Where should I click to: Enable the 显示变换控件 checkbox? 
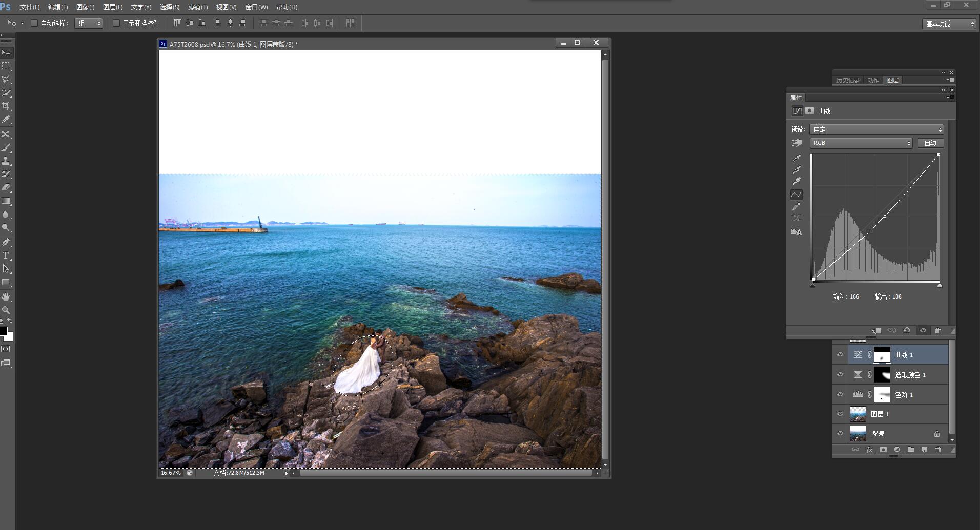pos(116,23)
